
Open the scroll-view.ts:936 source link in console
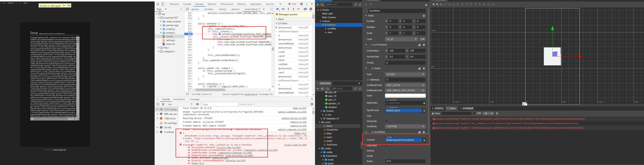[295, 145]
